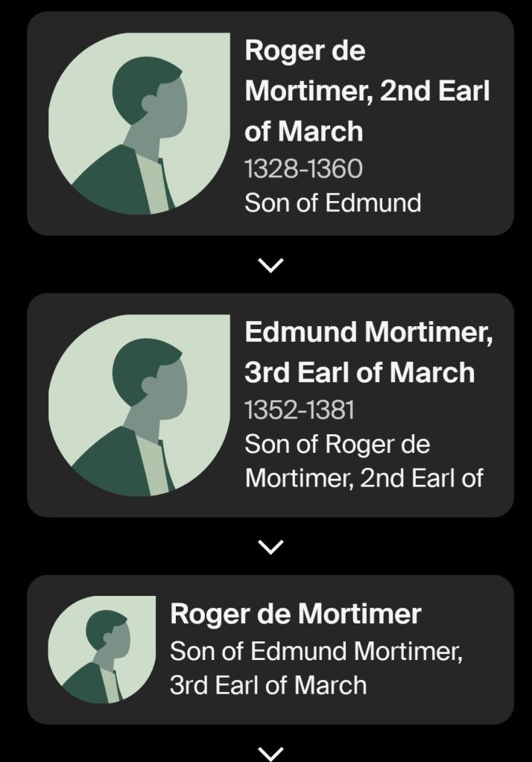Click Edmund Mortimer, 3rd Earl's profile avatar
This screenshot has height=762, width=532.
coord(139,405)
